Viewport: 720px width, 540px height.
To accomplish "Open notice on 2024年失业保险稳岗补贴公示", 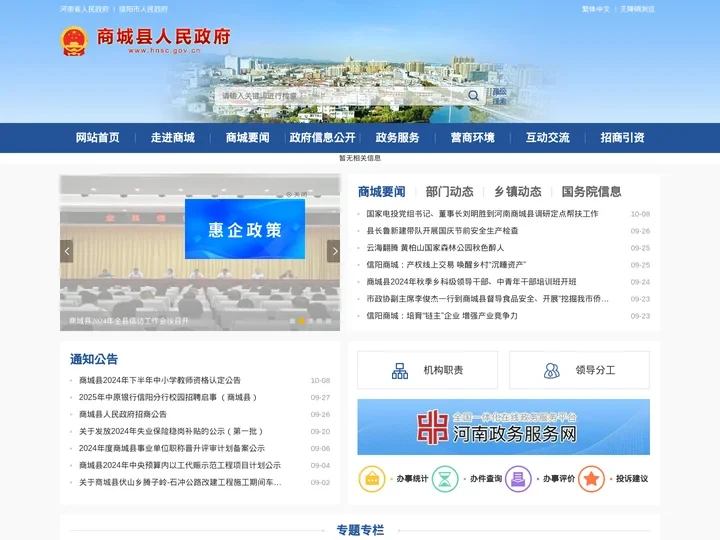I will pyautogui.click(x=171, y=431).
